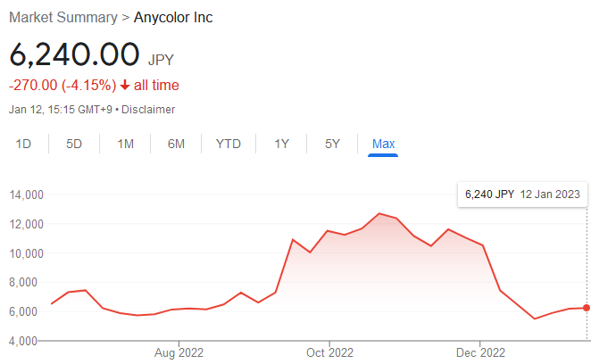This screenshot has width=599, height=364.
Task: Click the -270.00 (-4.15%) change text
Action: click(x=62, y=85)
